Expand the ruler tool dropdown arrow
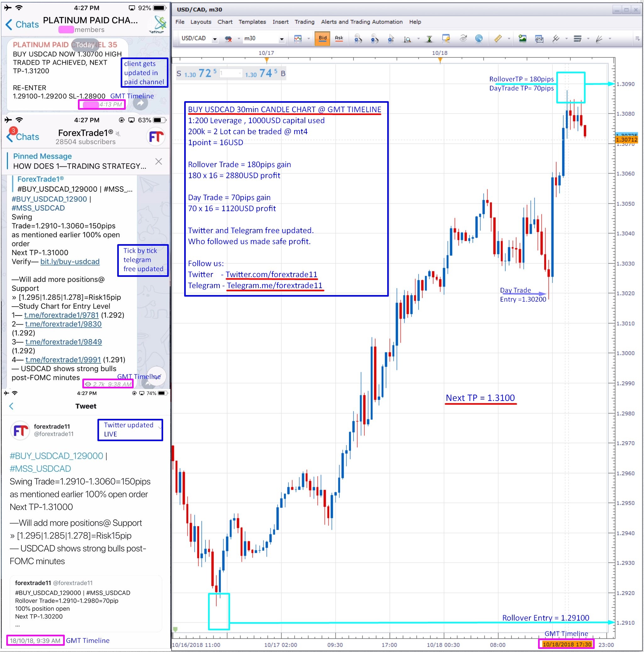This screenshot has width=644, height=652. [x=509, y=39]
